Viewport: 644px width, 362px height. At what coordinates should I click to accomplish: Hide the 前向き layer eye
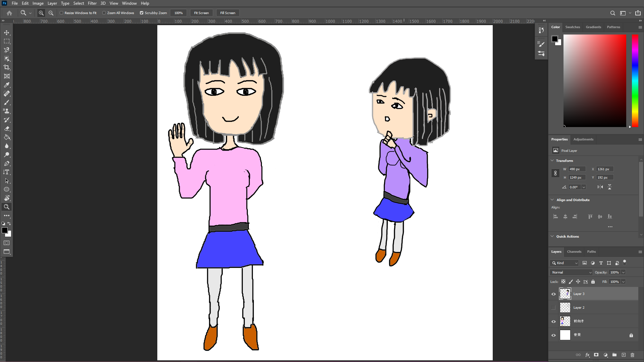click(553, 321)
